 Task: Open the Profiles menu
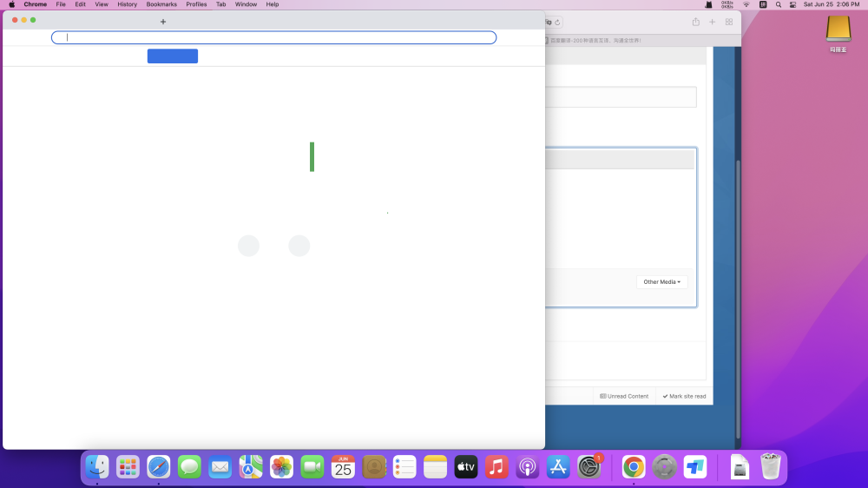click(x=196, y=4)
